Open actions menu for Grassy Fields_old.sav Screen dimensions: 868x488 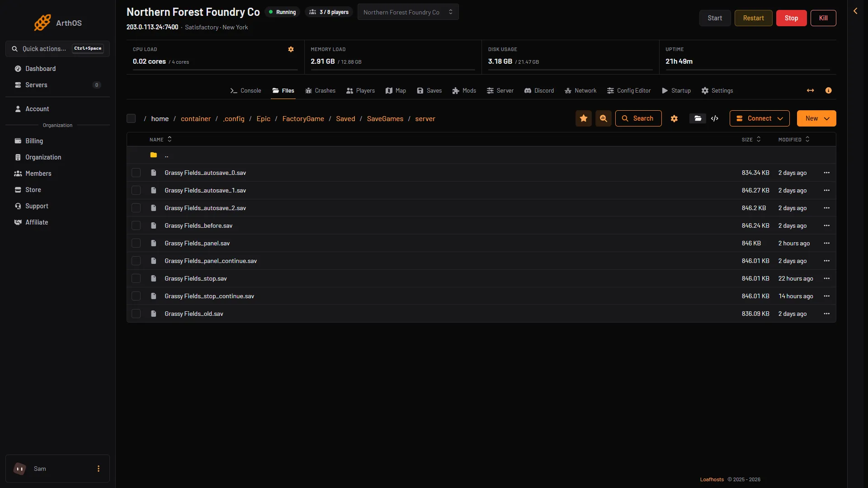tap(826, 314)
